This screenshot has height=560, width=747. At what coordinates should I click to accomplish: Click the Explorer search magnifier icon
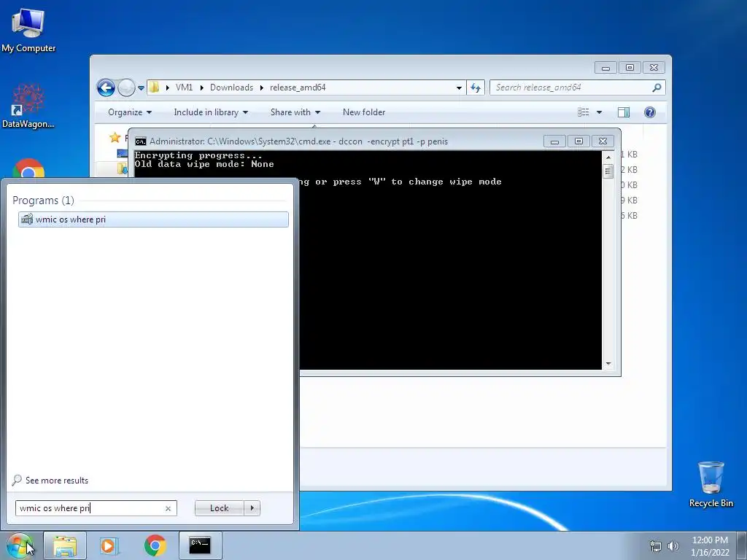(657, 87)
